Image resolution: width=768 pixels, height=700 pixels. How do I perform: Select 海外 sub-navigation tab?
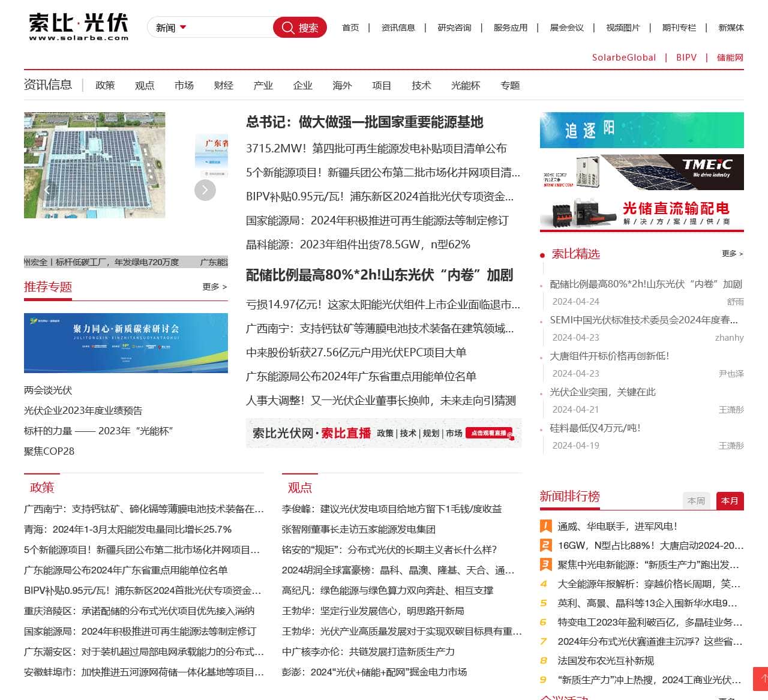pos(342,85)
